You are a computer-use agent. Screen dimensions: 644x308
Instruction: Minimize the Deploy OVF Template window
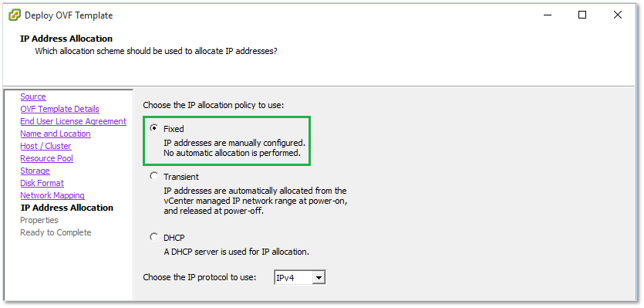[x=548, y=15]
